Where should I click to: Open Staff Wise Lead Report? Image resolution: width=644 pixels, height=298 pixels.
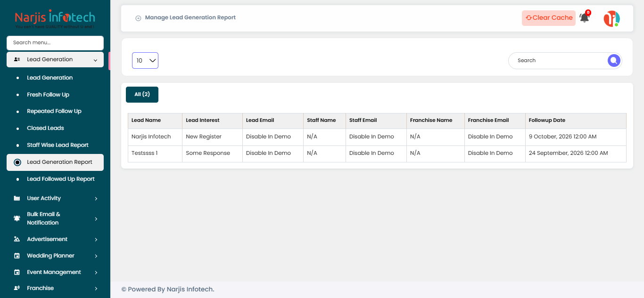(x=58, y=145)
